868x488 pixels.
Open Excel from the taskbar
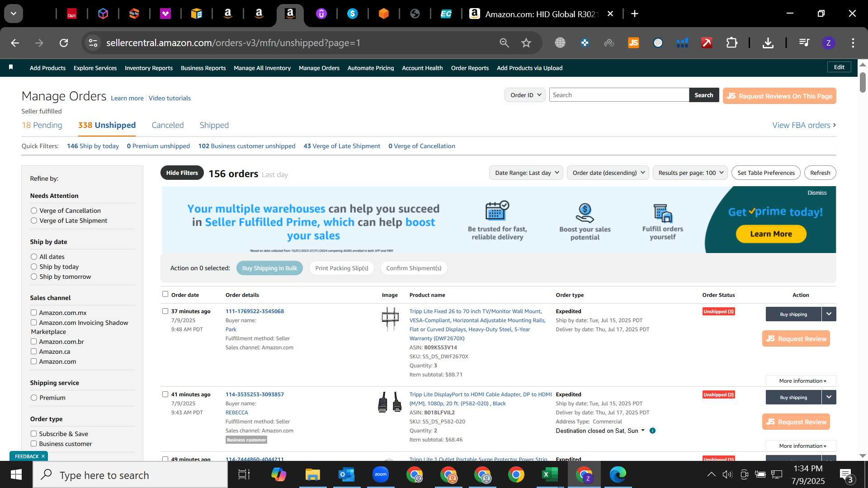pyautogui.click(x=550, y=474)
